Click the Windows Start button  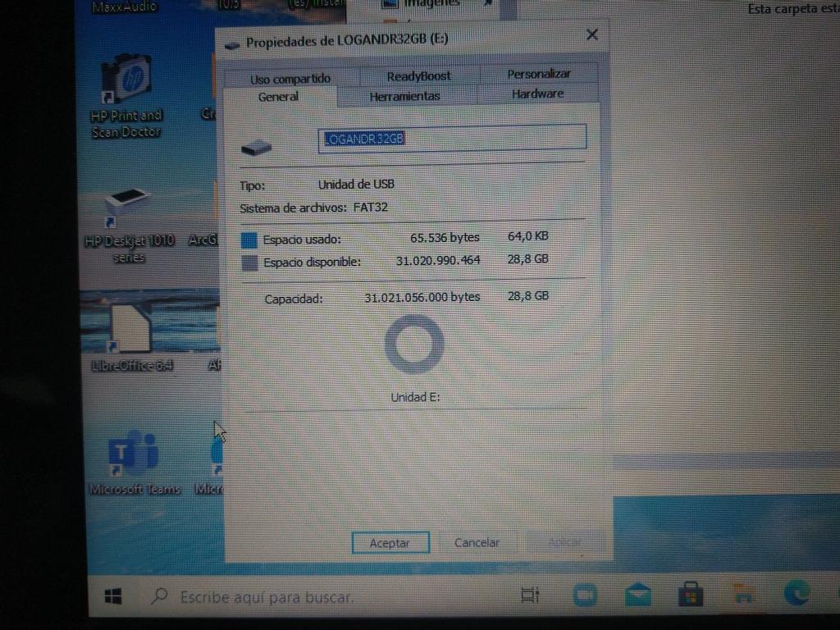(x=114, y=596)
